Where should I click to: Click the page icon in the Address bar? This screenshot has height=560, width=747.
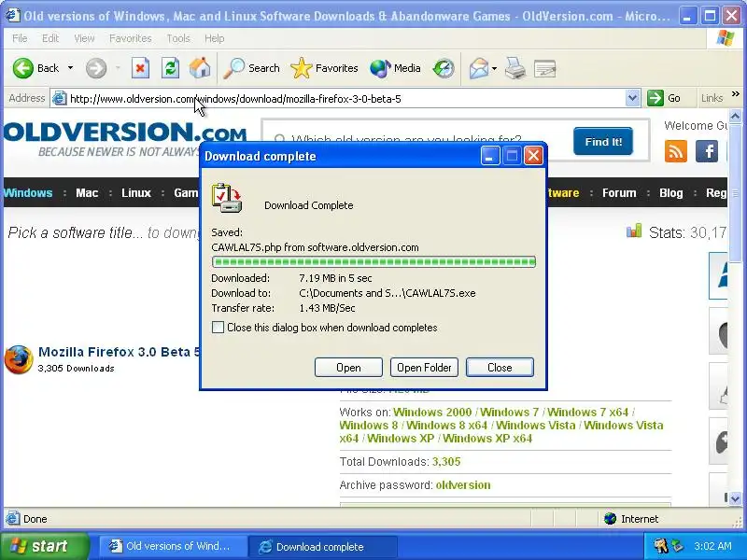tap(59, 99)
